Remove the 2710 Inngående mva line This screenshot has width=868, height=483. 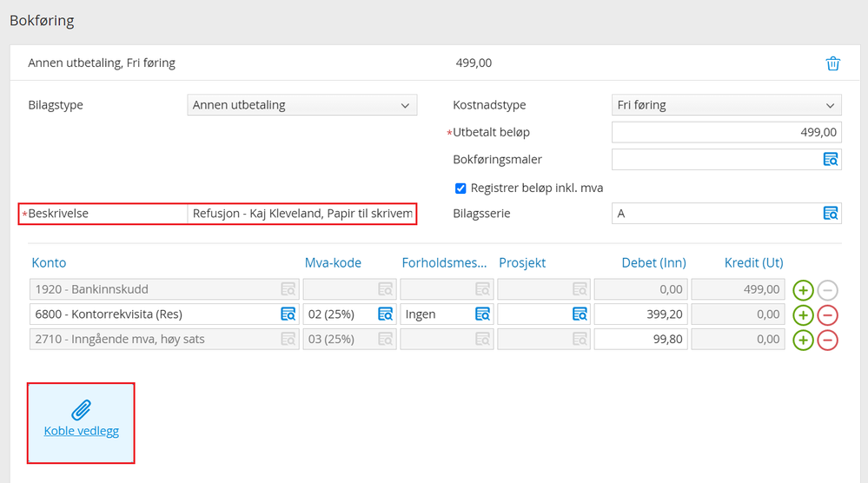pos(827,340)
